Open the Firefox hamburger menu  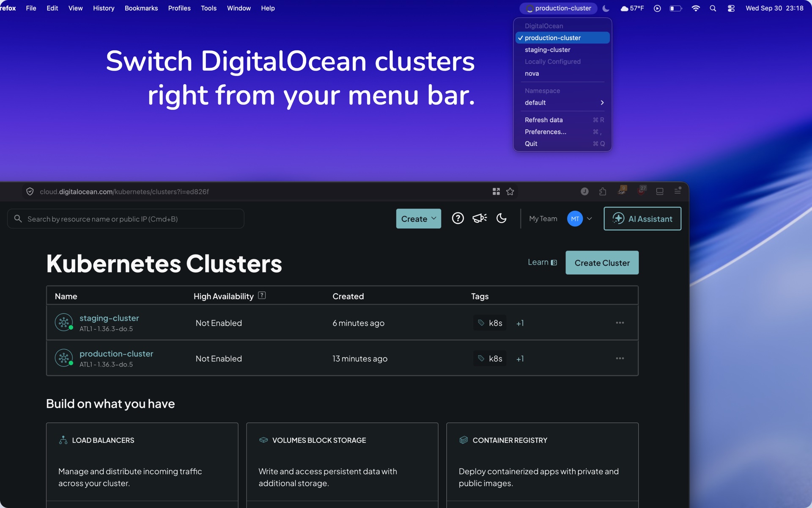click(x=678, y=191)
